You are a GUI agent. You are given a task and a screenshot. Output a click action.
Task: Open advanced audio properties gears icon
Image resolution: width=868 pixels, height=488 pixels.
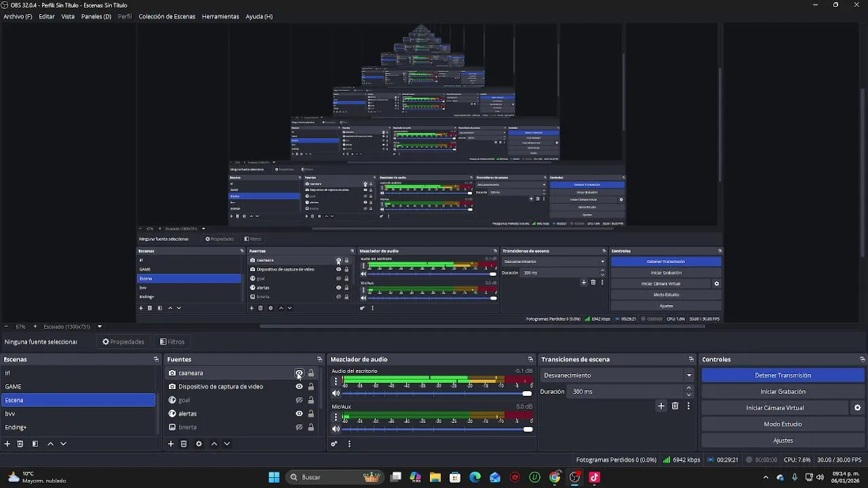coord(334,444)
